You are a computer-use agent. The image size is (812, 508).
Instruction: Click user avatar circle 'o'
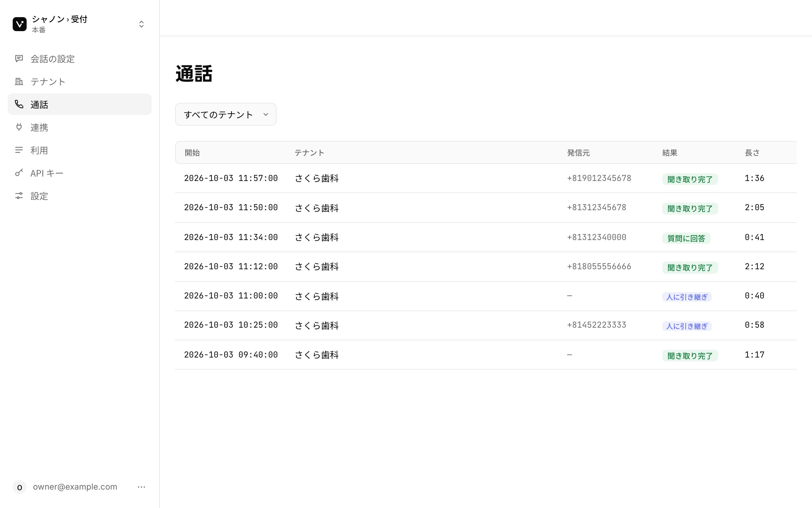click(x=19, y=487)
